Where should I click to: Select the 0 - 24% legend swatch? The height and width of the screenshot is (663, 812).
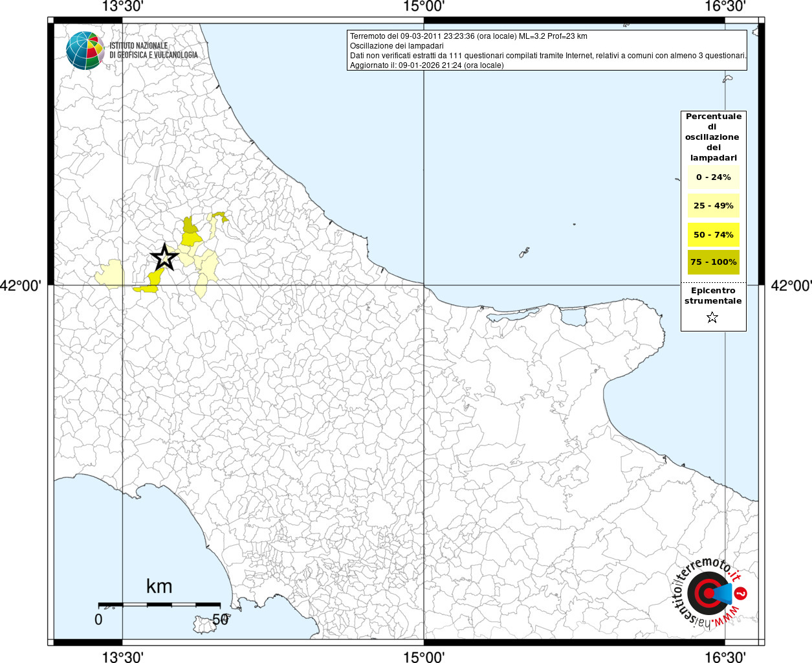pos(713,177)
